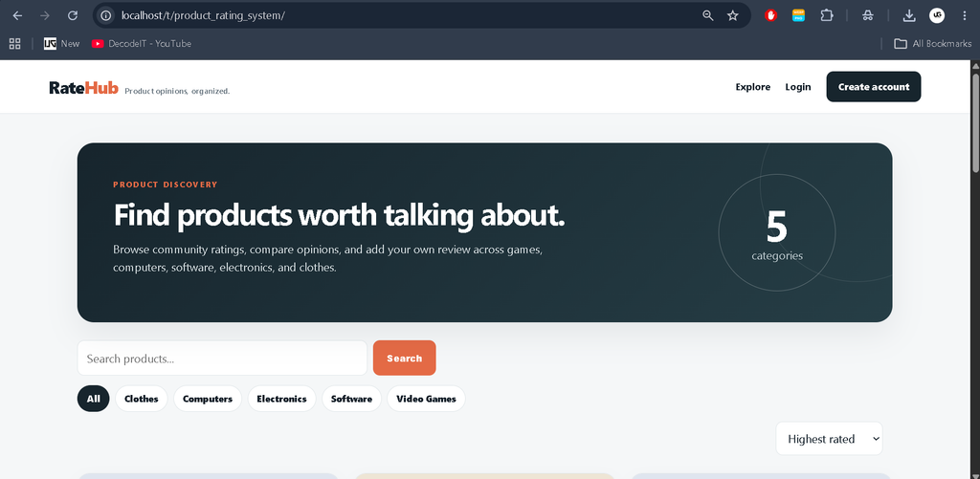This screenshot has height=479, width=980.
Task: Select the Computers category filter
Action: [208, 399]
